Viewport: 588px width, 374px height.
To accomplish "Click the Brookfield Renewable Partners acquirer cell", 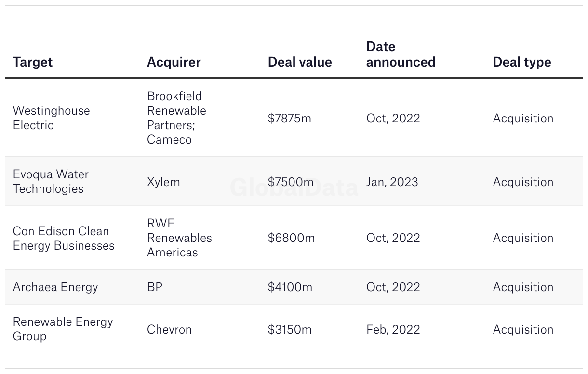I will [176, 118].
